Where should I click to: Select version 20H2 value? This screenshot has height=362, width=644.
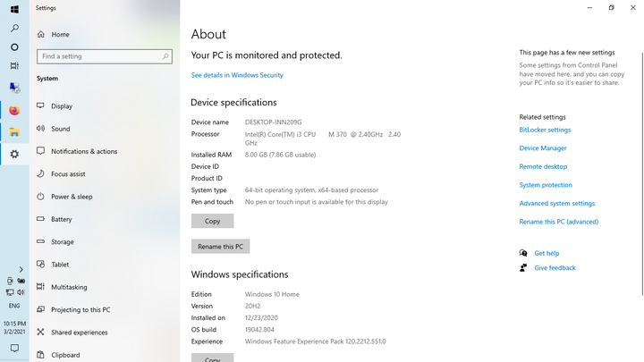point(252,307)
